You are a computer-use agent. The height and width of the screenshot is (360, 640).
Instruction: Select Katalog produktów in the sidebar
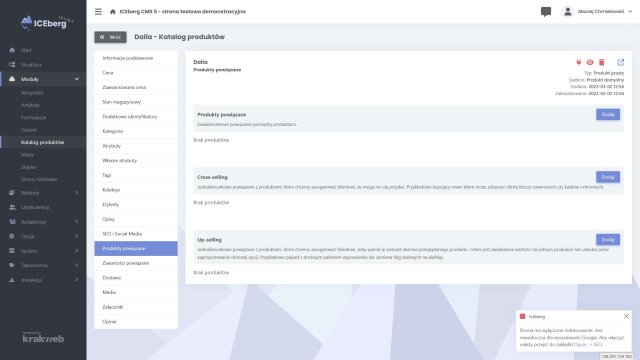pos(43,142)
